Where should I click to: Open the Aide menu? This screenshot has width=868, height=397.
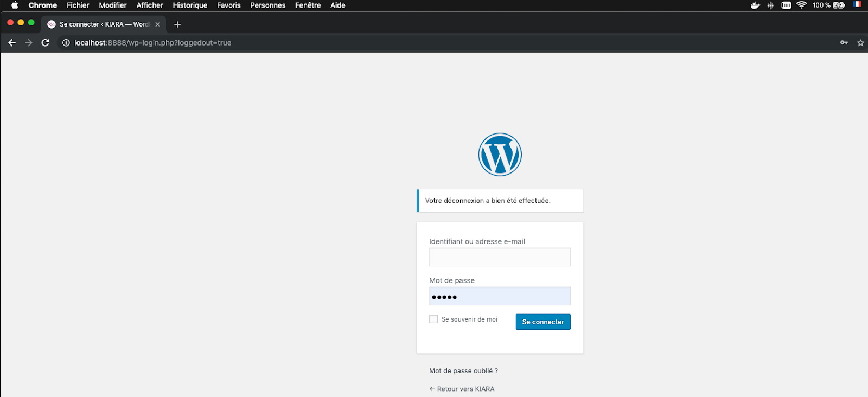338,5
